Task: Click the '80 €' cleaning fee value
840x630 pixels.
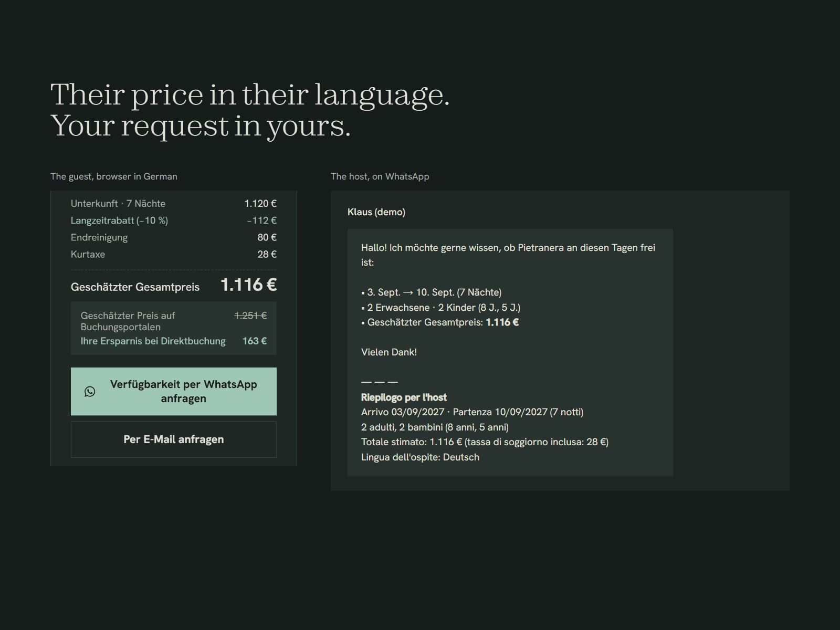Action: coord(267,237)
